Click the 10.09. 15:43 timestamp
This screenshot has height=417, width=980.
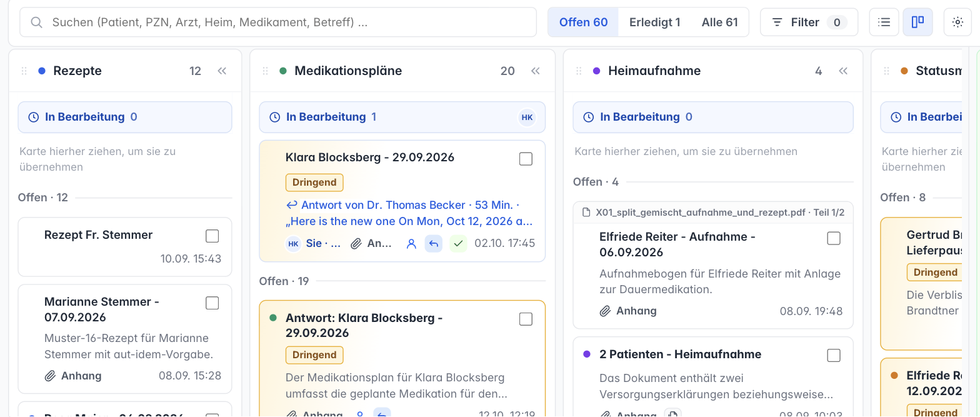[191, 259]
